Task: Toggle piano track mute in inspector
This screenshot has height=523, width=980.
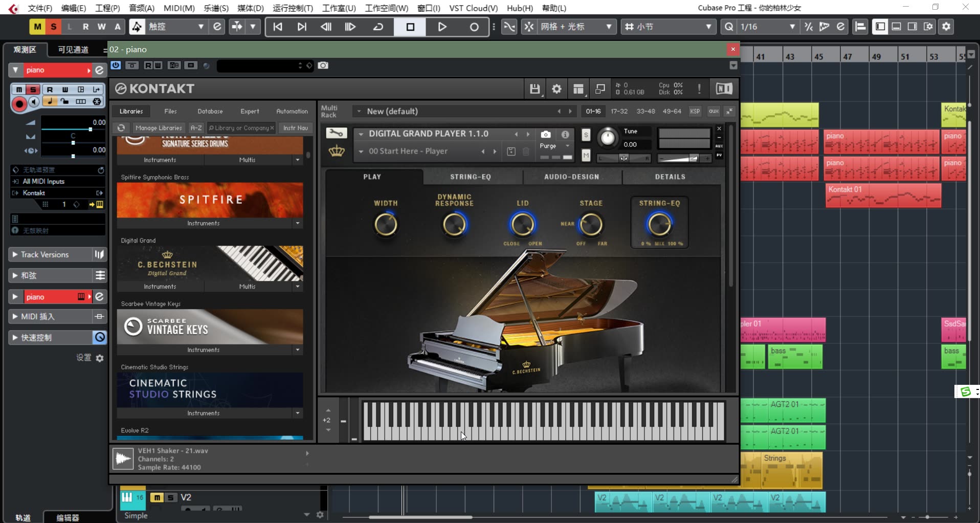Action: 19,90
